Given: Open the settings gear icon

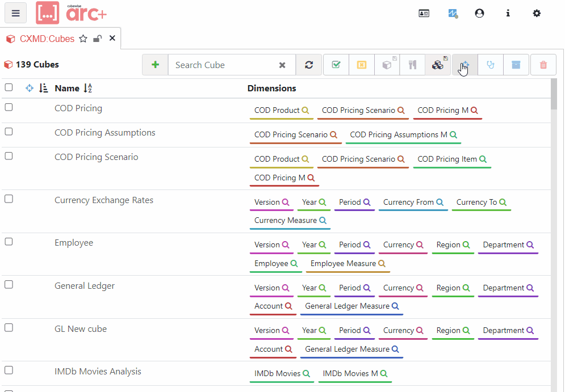Looking at the screenshot, I should pyautogui.click(x=537, y=13).
